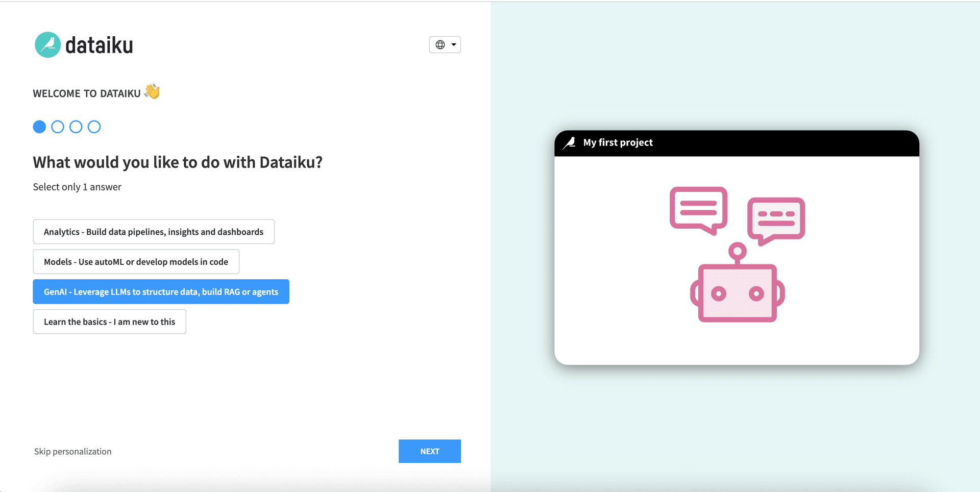The image size is (980, 492).
Task: Open the globe language selector dropdown
Action: tap(445, 45)
